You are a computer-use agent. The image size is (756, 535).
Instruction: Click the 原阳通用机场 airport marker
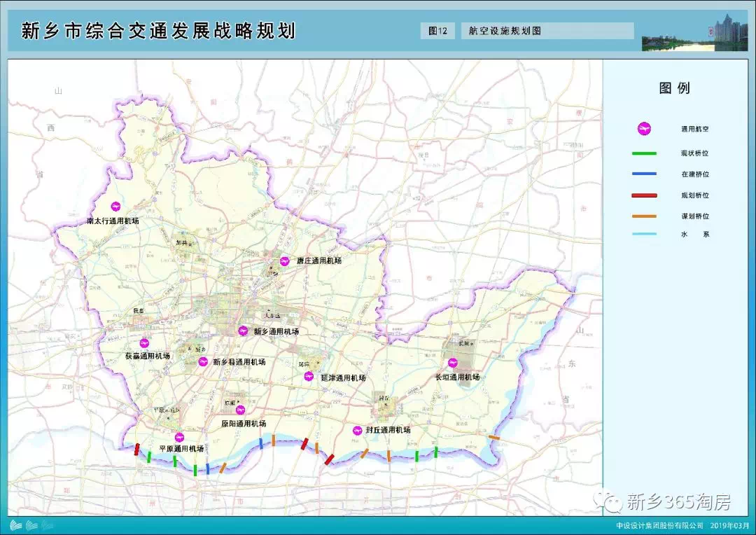coord(240,410)
